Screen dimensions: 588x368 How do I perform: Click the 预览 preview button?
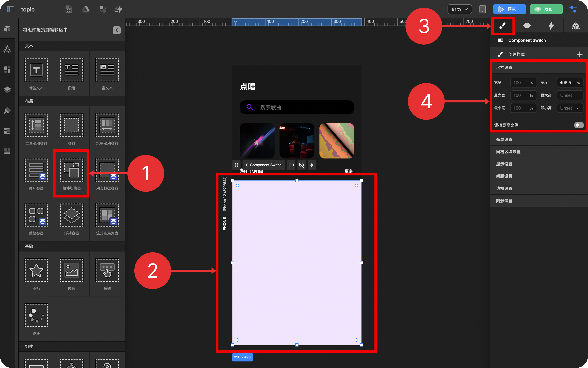[509, 9]
